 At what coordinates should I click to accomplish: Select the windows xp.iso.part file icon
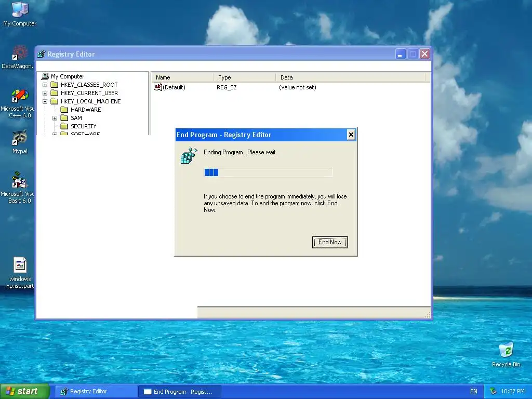(20, 273)
